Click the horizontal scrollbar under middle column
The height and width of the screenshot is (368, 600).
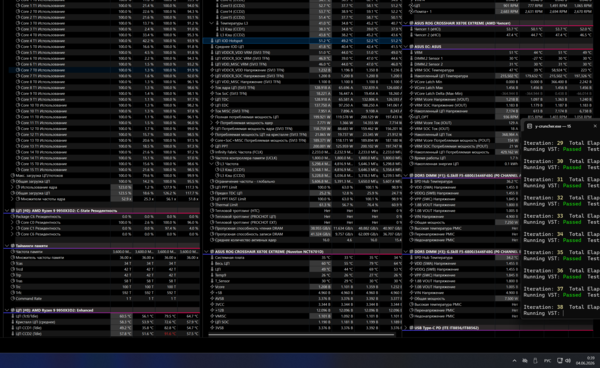[301, 335]
